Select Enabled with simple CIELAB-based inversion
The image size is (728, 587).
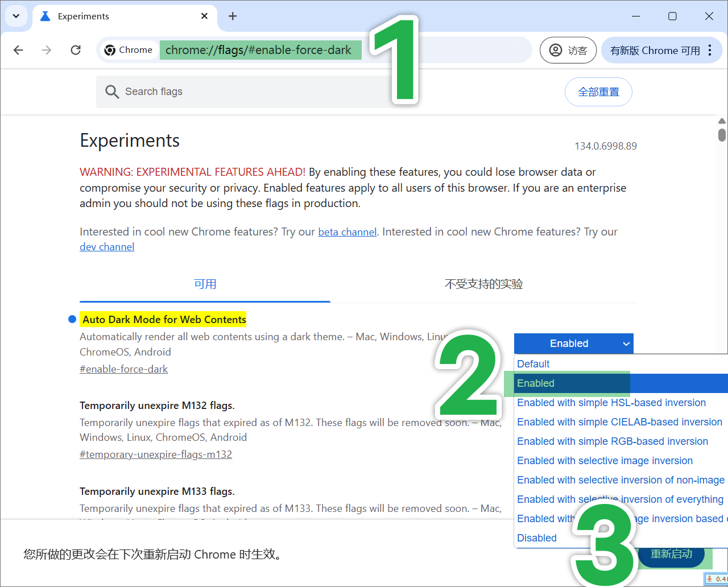pos(621,422)
